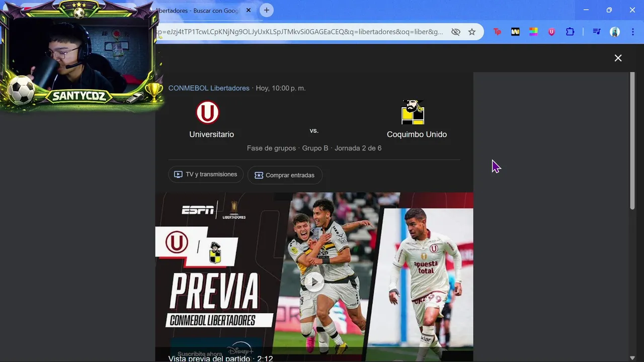
Task: Open the colorful striped extension icon
Action: point(533,32)
